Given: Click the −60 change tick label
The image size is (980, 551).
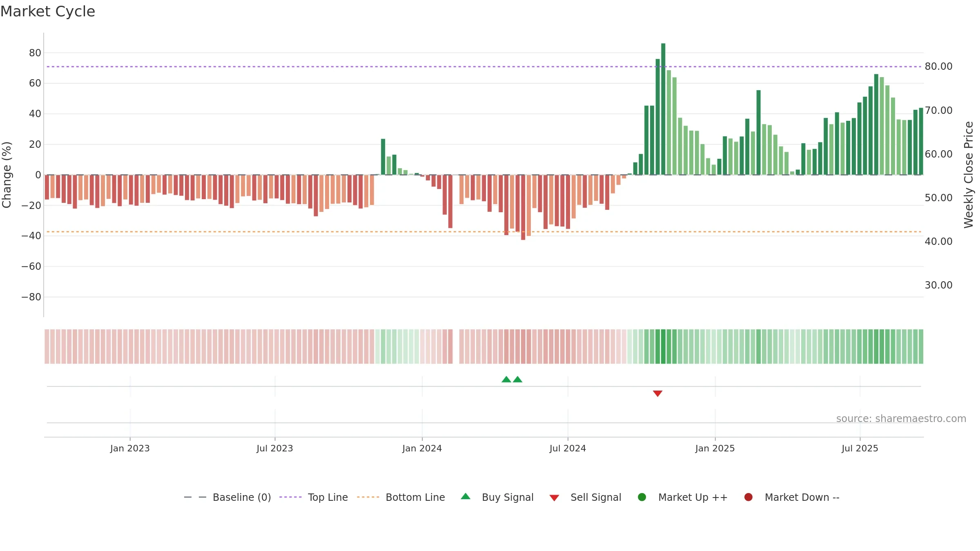Looking at the screenshot, I should pyautogui.click(x=31, y=267).
